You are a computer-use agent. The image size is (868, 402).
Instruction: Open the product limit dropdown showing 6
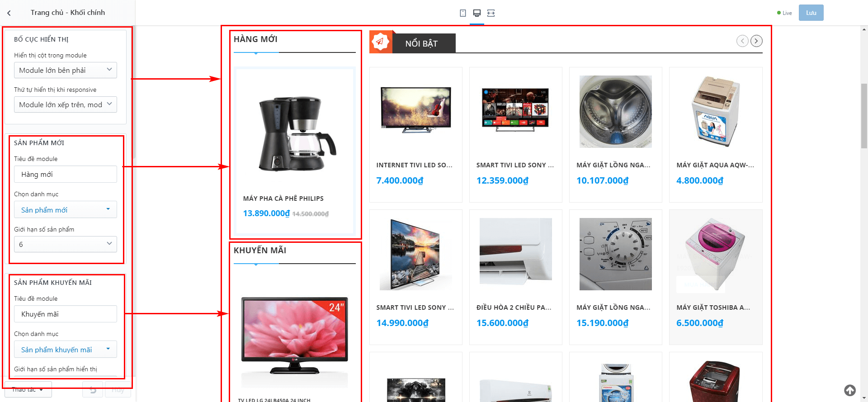pyautogui.click(x=66, y=244)
